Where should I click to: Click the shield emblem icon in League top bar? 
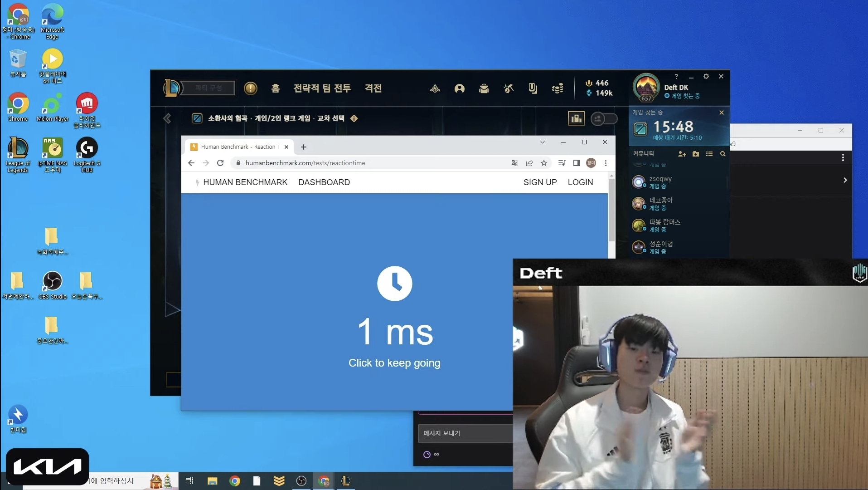pyautogui.click(x=533, y=88)
